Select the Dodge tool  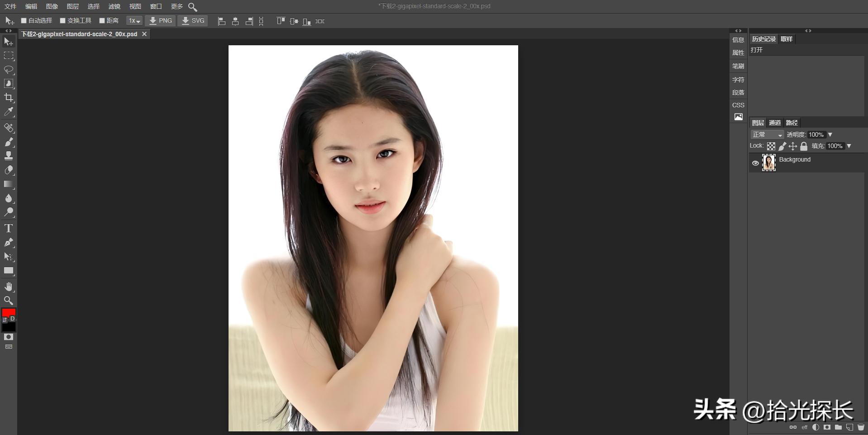(x=9, y=212)
